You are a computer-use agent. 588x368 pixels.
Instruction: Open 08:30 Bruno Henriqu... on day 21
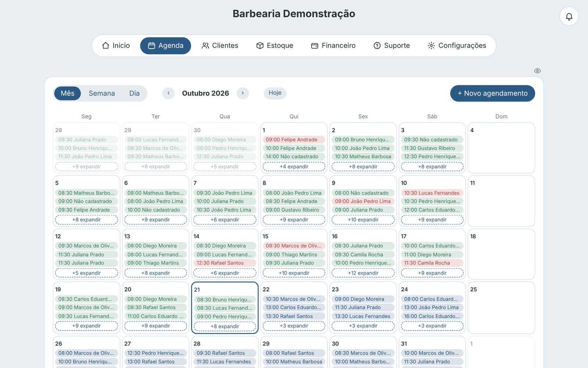[x=225, y=300]
